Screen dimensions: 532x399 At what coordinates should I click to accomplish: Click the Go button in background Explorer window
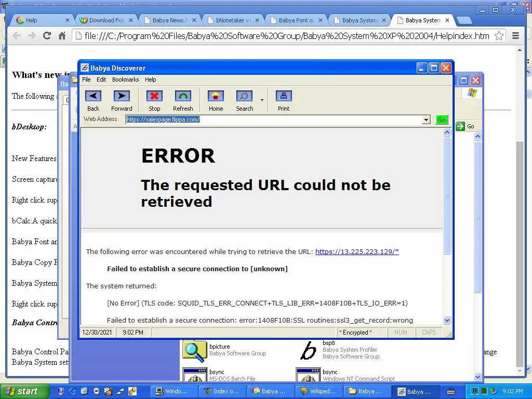tap(465, 126)
